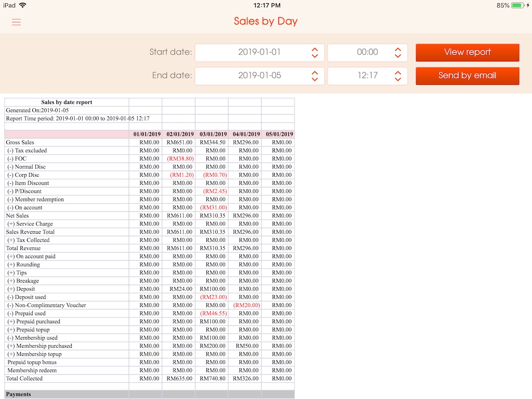Click the Send by email button
Screen dimensions: 532x399
point(467,76)
